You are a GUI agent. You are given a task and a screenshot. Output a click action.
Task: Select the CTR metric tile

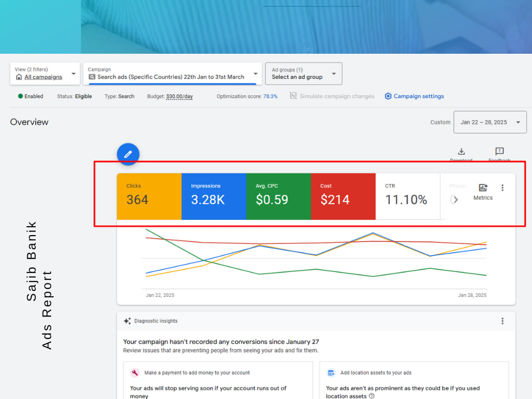[x=408, y=196]
